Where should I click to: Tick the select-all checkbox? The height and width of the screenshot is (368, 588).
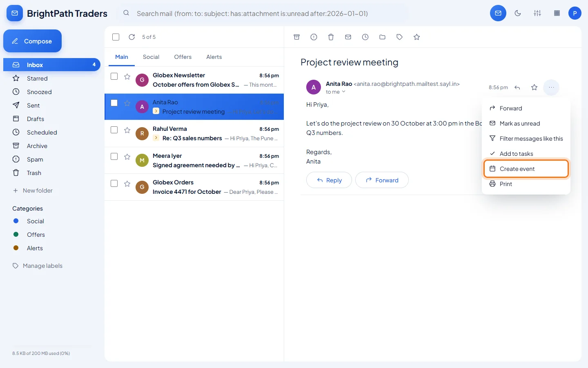[x=116, y=37]
